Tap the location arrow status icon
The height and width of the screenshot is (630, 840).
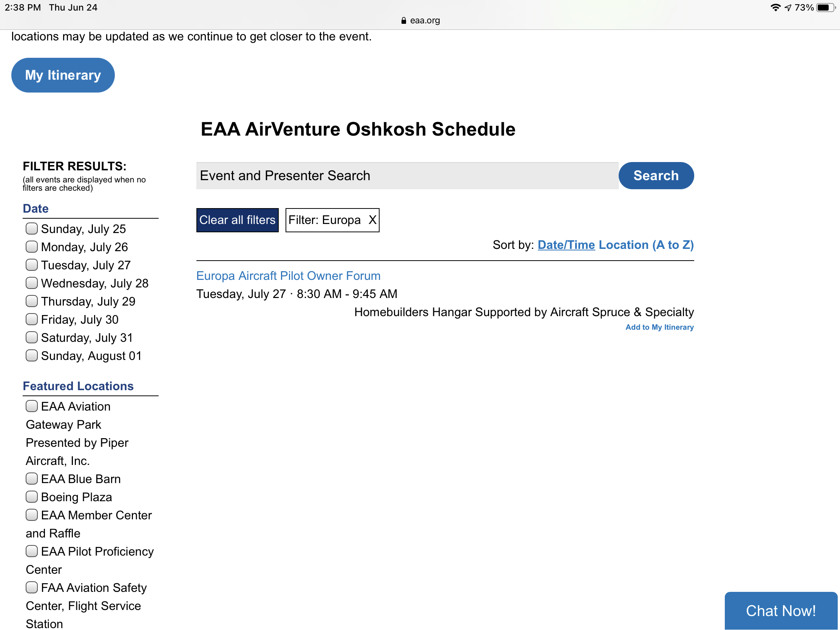pos(788,8)
